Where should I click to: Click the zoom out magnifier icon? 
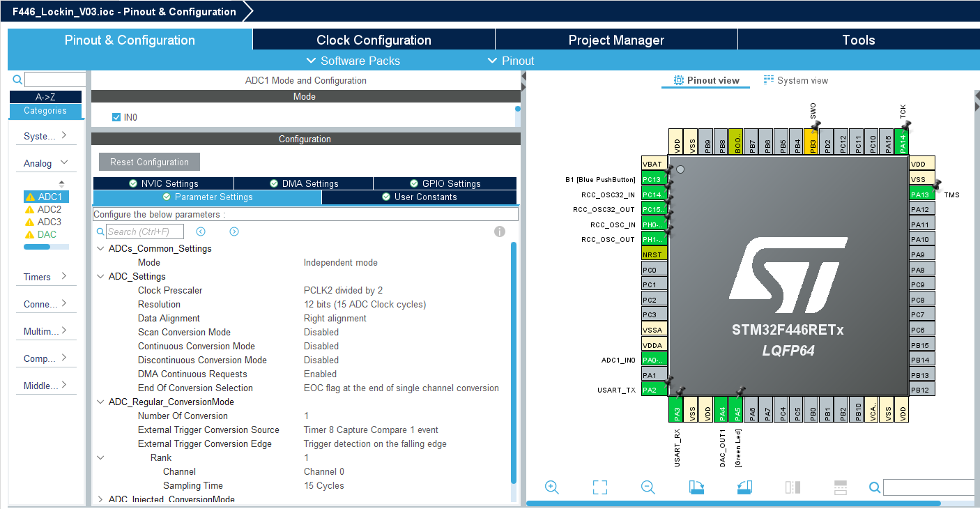pos(648,487)
